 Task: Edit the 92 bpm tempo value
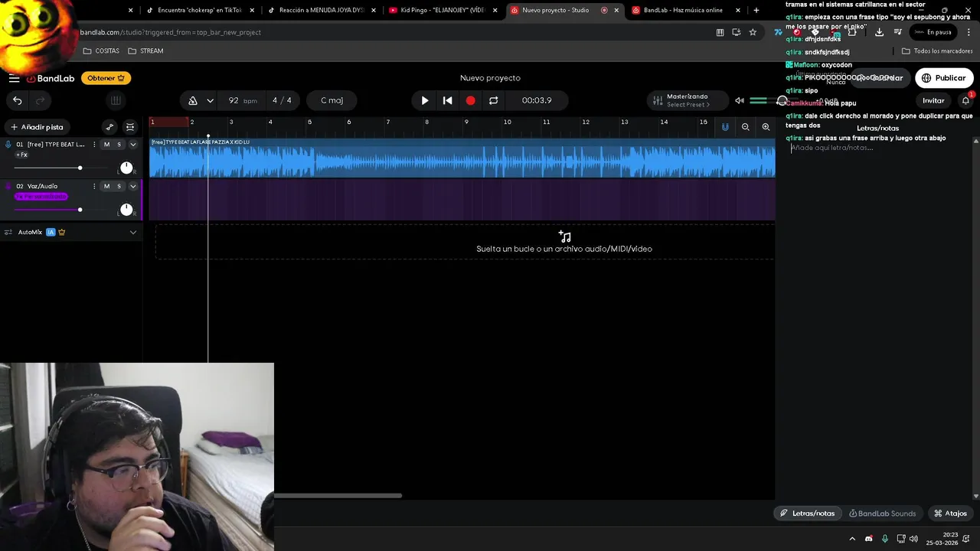pyautogui.click(x=242, y=100)
